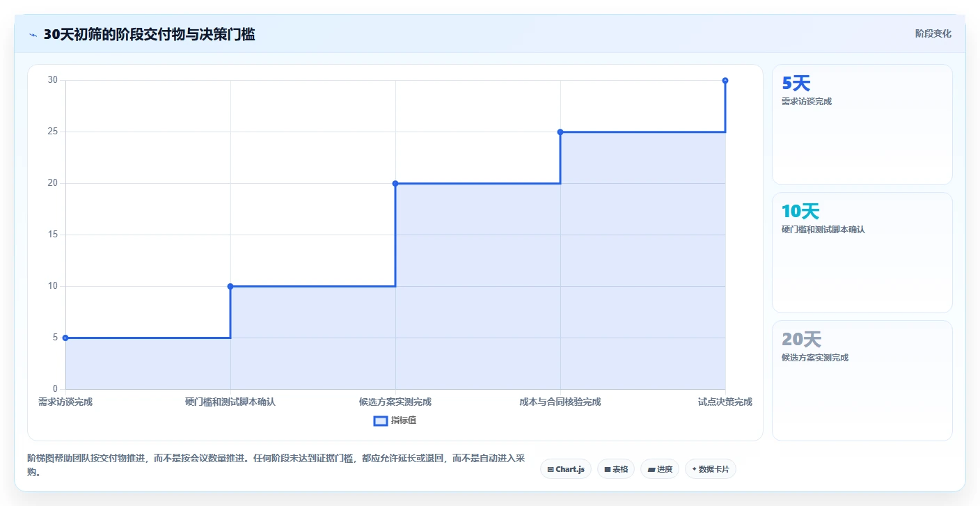
Task: Click x-axis label 候选方案实测完成
Action: click(x=395, y=402)
